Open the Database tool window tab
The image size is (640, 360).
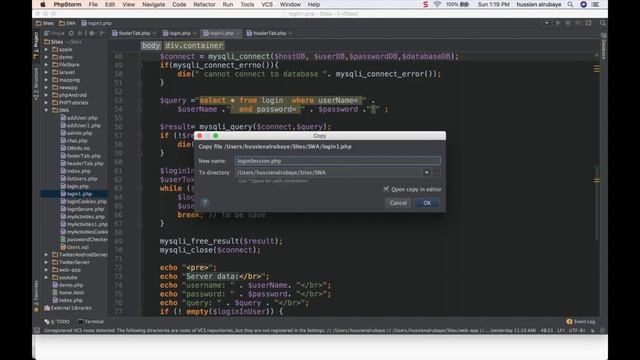click(x=603, y=47)
